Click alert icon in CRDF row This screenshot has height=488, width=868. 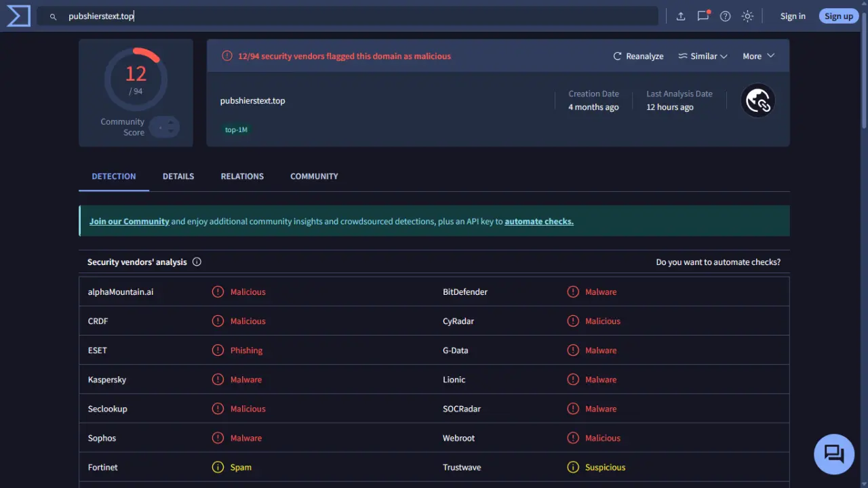pyautogui.click(x=218, y=321)
